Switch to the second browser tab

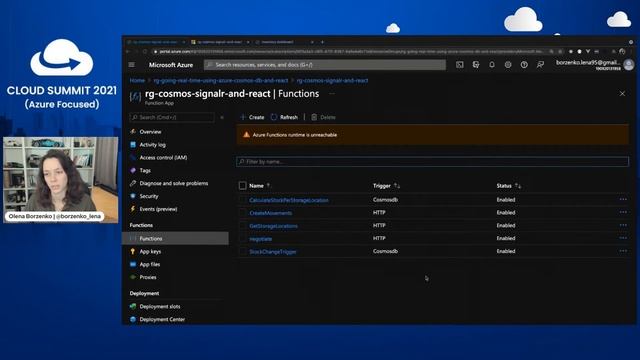pos(220,42)
